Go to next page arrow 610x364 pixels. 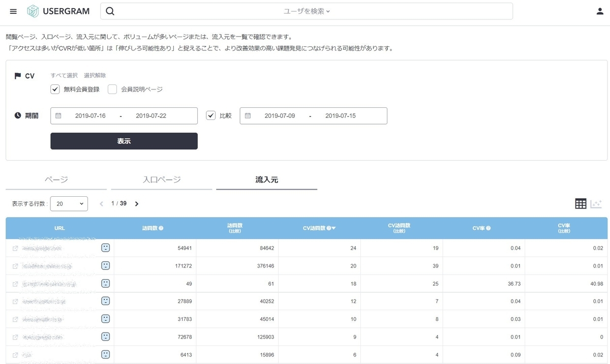pyautogui.click(x=137, y=204)
